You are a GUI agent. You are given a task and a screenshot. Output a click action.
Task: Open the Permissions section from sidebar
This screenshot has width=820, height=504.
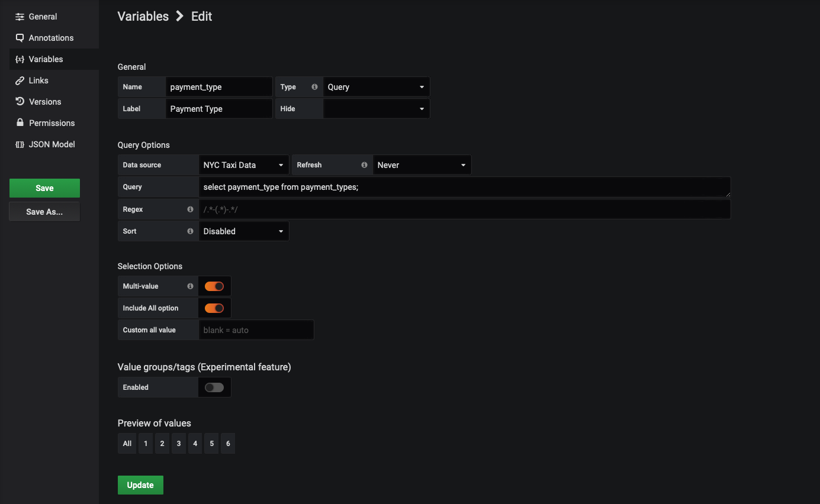click(51, 122)
